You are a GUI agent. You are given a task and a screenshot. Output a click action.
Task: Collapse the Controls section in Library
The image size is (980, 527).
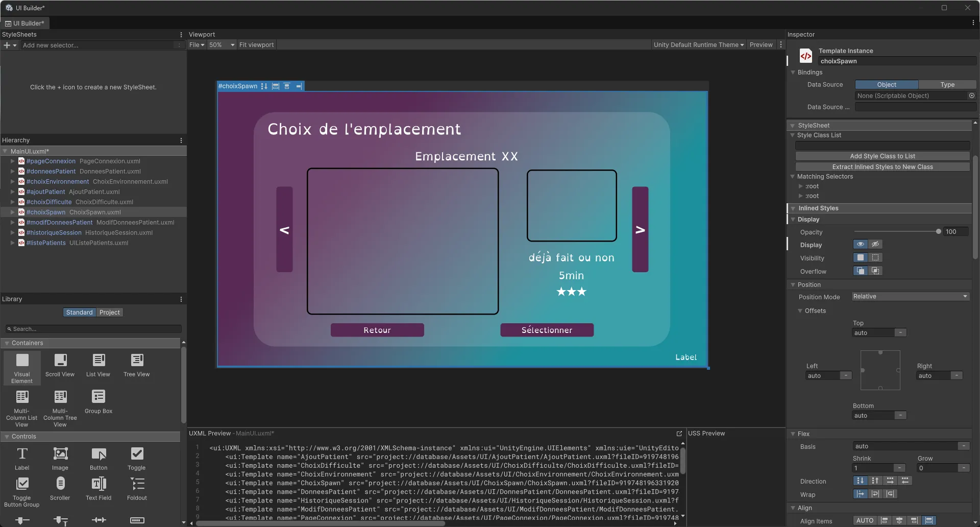(x=7, y=437)
